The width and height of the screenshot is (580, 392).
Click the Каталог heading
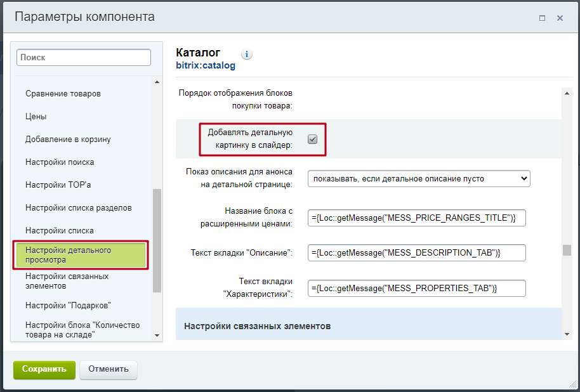click(198, 53)
